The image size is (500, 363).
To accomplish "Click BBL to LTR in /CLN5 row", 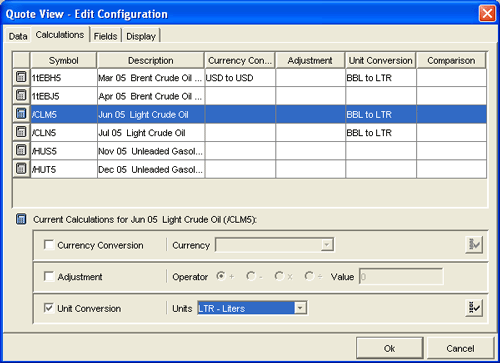I will (x=381, y=133).
